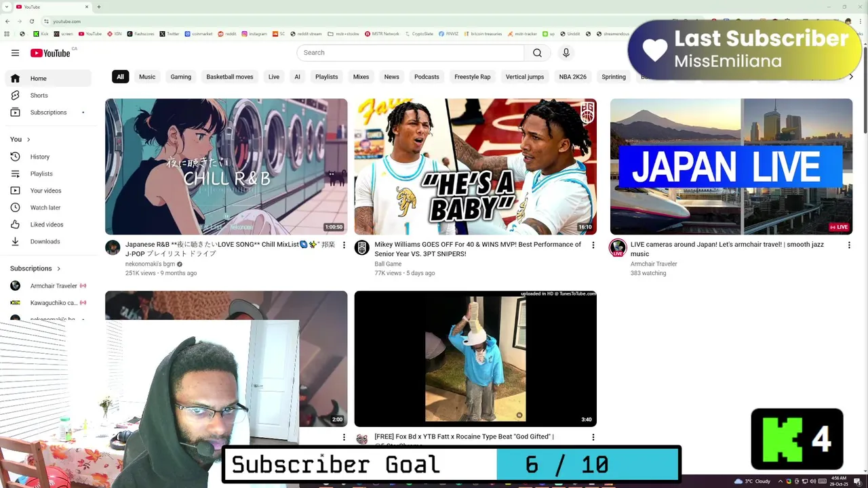Viewport: 868px width, 488px height.
Task: Select the NBA 2K26 filter chip
Action: tap(573, 77)
